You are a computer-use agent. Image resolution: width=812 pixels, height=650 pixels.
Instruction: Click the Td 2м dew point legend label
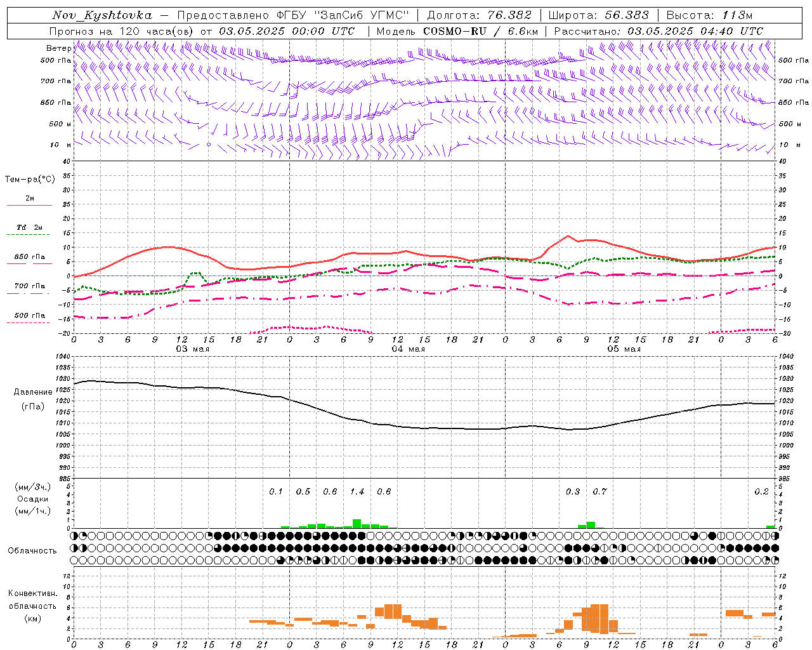tap(30, 227)
